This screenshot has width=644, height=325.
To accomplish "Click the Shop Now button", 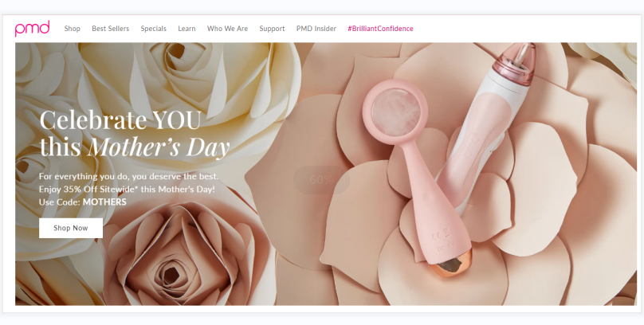I will [71, 228].
